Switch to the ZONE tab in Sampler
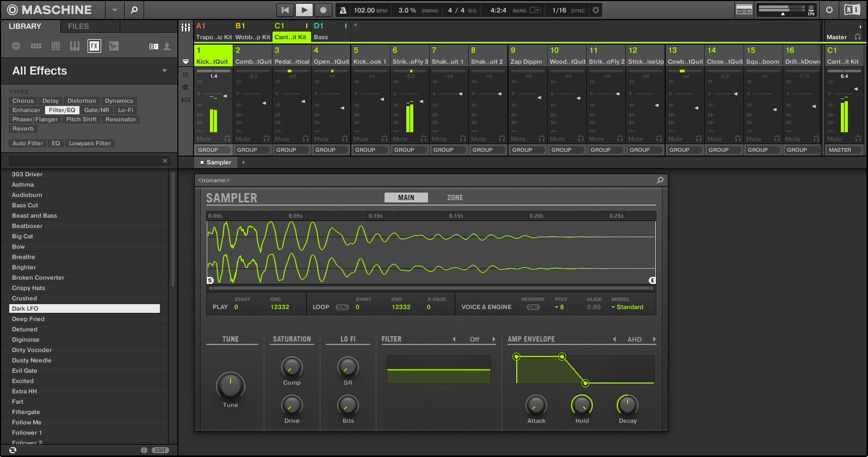This screenshot has height=457, width=868. [x=455, y=197]
